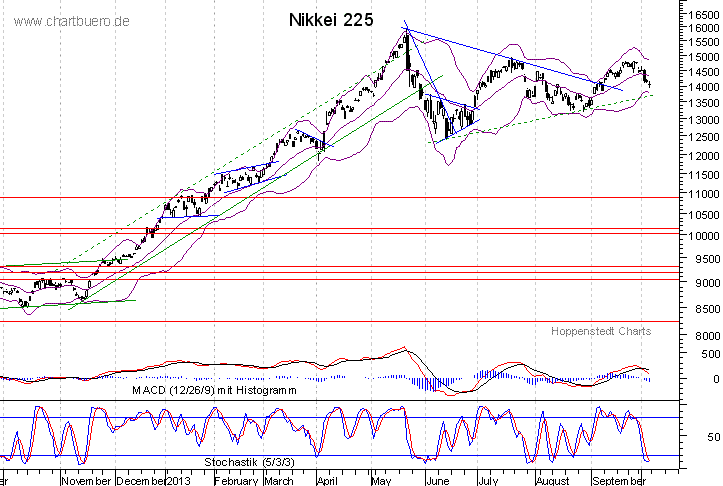Select the 15000 price axis value
This screenshot has height=486, width=723.
tap(704, 57)
